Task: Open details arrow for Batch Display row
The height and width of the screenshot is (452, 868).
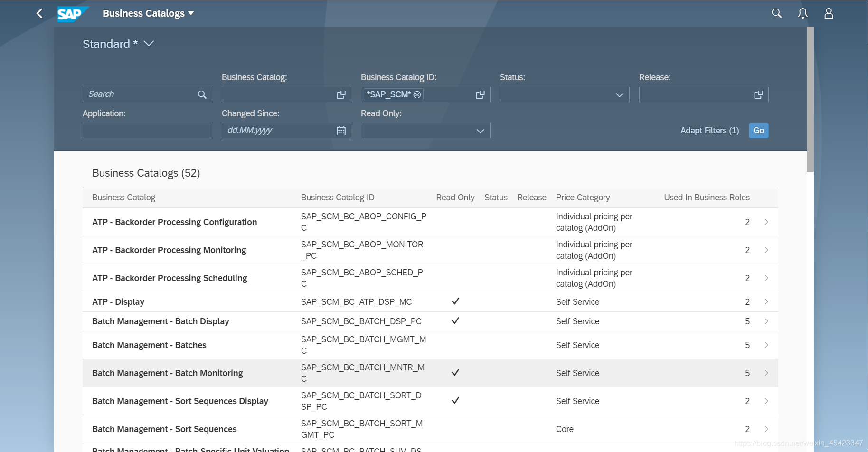Action: 766,321
